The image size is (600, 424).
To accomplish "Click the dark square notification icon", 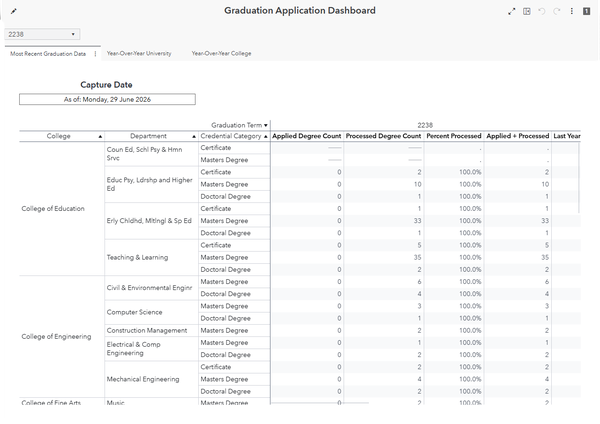I will click(586, 11).
